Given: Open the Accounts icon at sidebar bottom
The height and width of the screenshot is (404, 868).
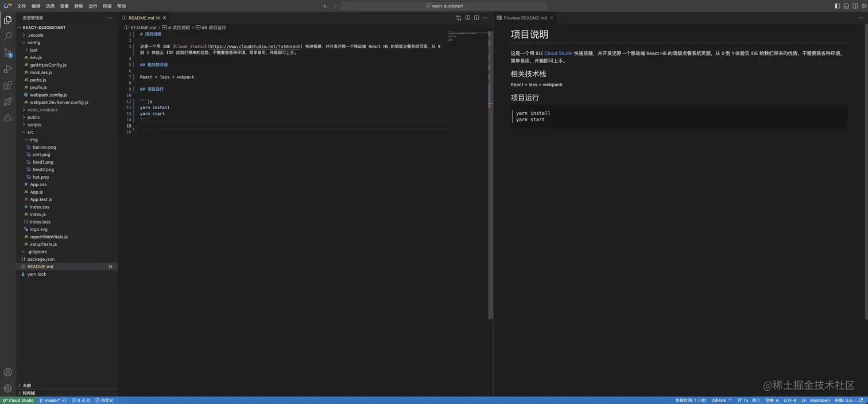Looking at the screenshot, I should coord(8,372).
